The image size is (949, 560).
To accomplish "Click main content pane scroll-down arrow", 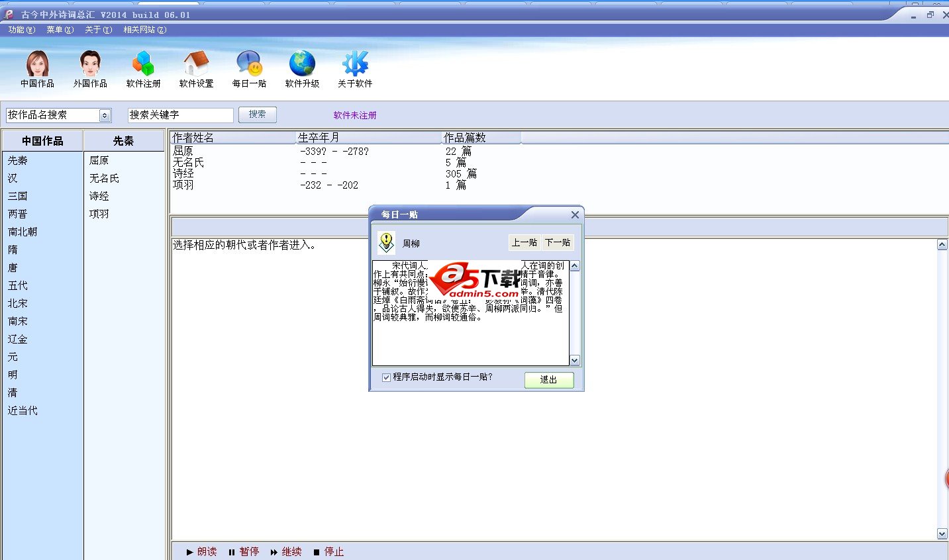I will (x=942, y=534).
